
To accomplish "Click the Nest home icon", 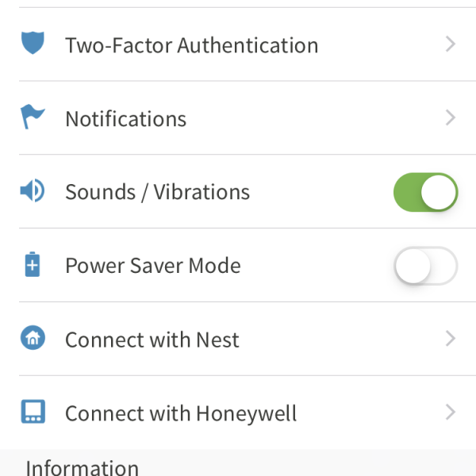I will 33,339.
